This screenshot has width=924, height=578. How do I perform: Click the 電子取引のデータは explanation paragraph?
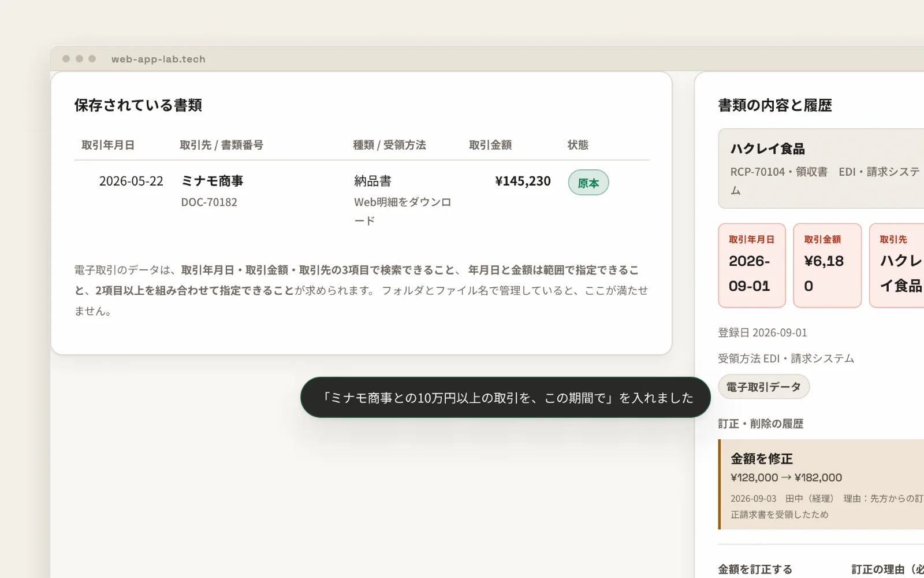(x=362, y=290)
